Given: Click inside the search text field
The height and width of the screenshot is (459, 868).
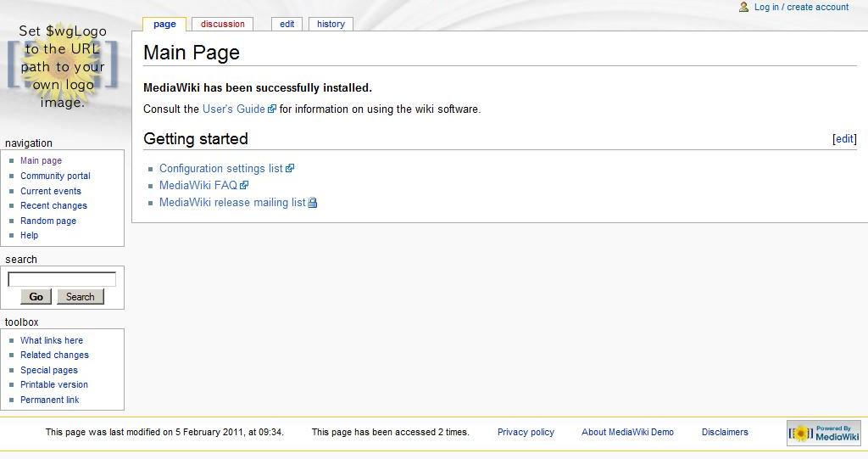Looking at the screenshot, I should tap(62, 279).
